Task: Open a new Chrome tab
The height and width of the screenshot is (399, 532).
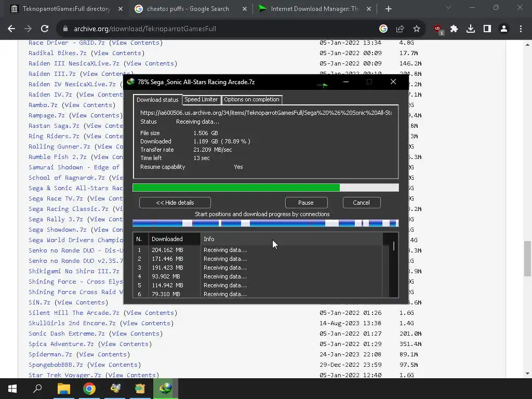Action: point(389,9)
